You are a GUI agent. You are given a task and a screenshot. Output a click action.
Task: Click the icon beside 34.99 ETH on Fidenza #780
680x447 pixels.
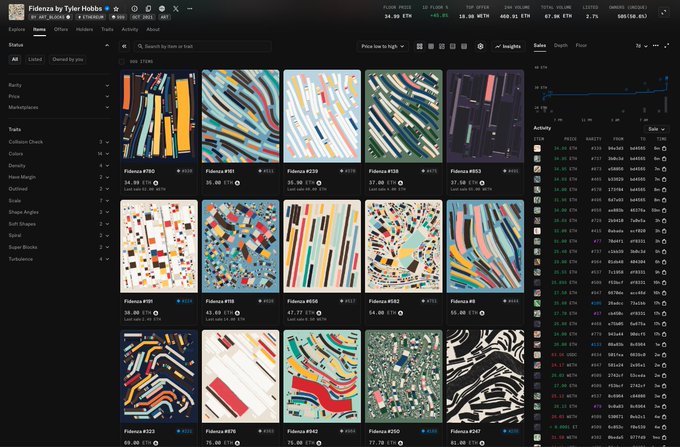click(x=156, y=183)
